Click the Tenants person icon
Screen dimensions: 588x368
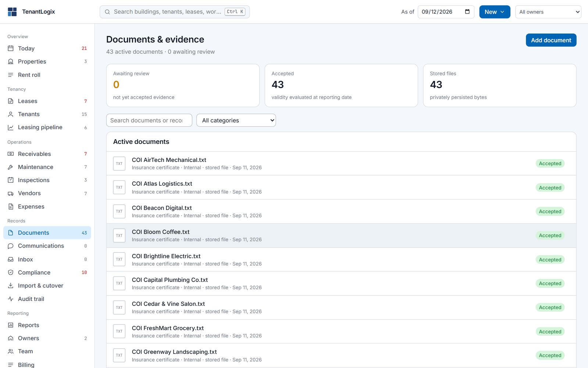[x=11, y=114]
